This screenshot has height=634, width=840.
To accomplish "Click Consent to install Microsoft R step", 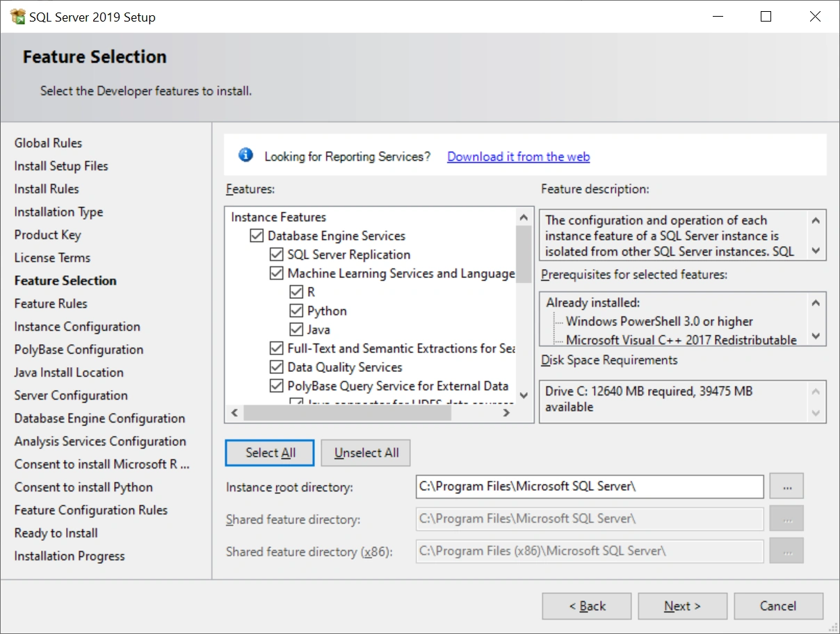I will tap(102, 464).
